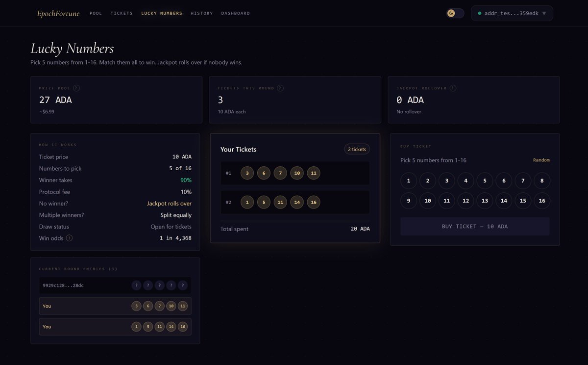Pick number 7 in Buy Ticket grid
This screenshot has width=588, height=365.
tap(523, 181)
